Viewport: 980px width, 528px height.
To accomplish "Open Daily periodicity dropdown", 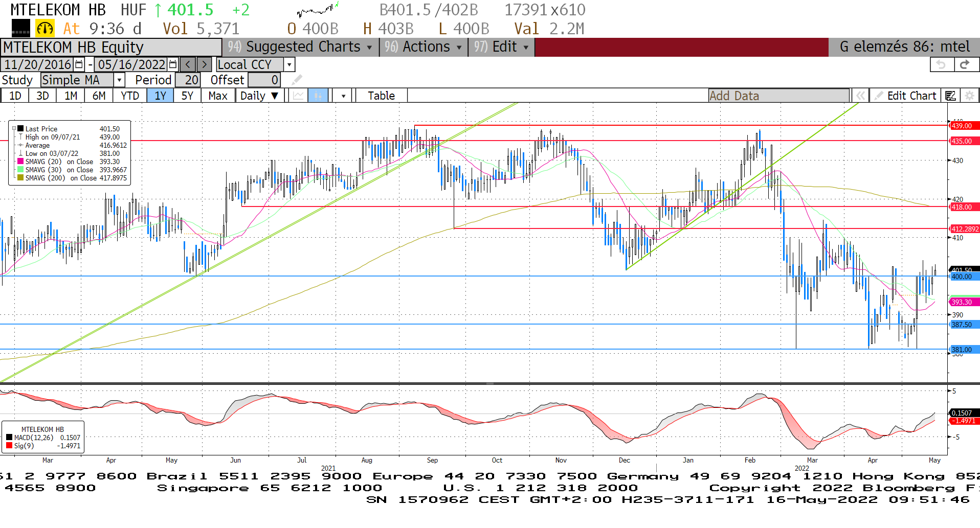I will tap(259, 96).
